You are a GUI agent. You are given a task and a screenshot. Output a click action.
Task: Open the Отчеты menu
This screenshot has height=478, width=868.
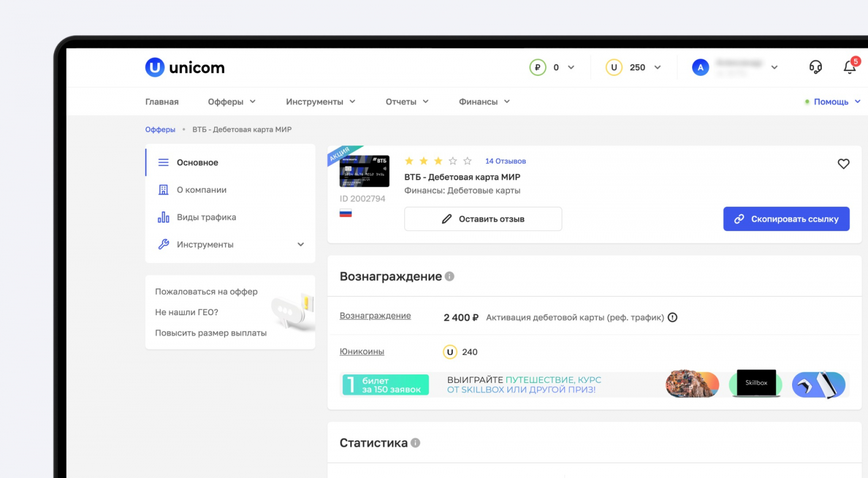[x=407, y=101]
